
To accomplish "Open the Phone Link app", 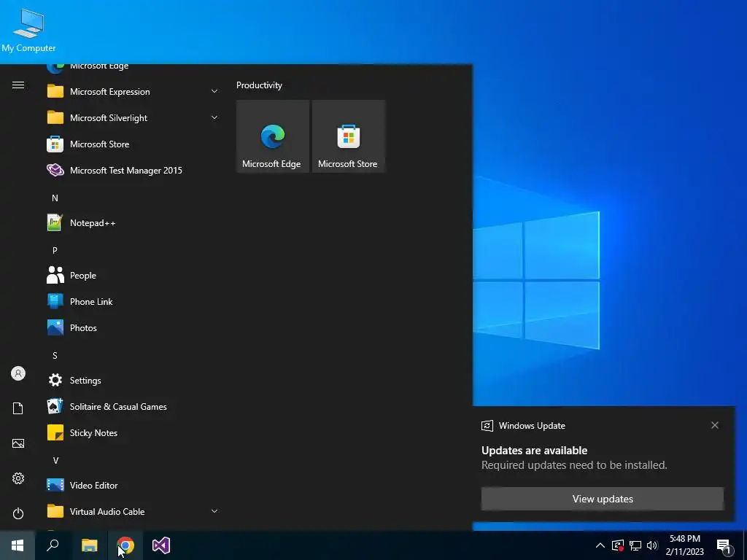I will coord(133,301).
